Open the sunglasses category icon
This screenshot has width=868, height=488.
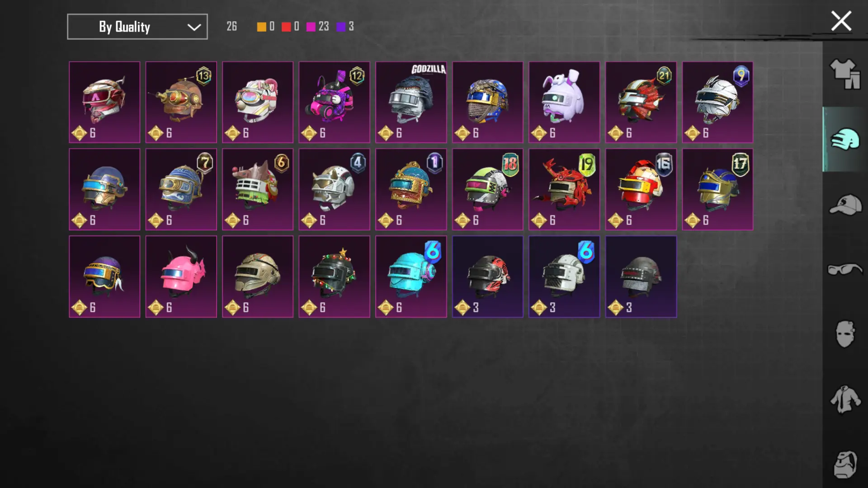[x=844, y=269]
